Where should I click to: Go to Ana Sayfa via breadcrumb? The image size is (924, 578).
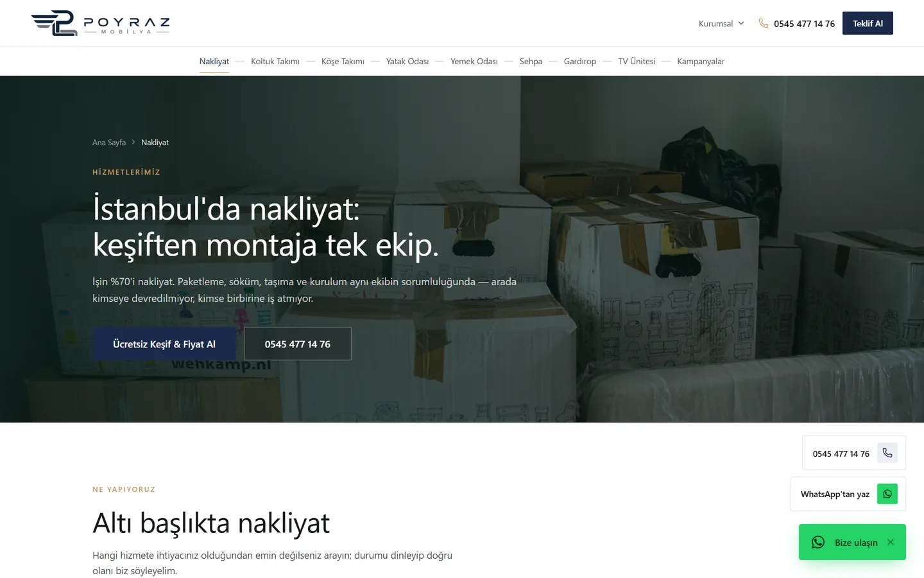click(x=109, y=143)
